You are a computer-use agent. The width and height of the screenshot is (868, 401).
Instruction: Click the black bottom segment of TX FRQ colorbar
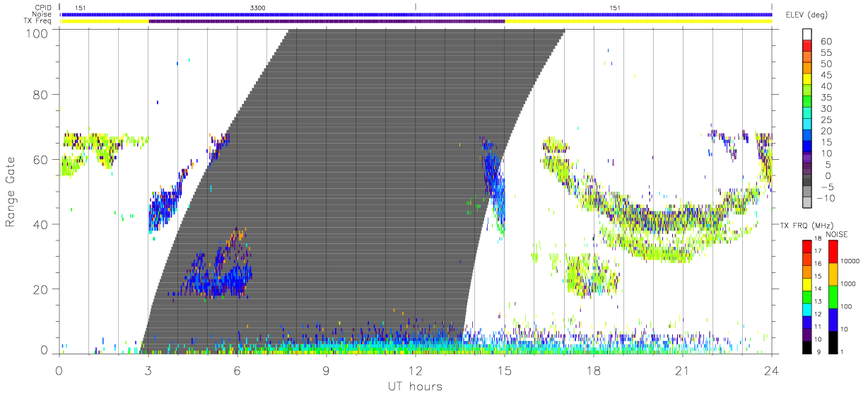tap(807, 347)
